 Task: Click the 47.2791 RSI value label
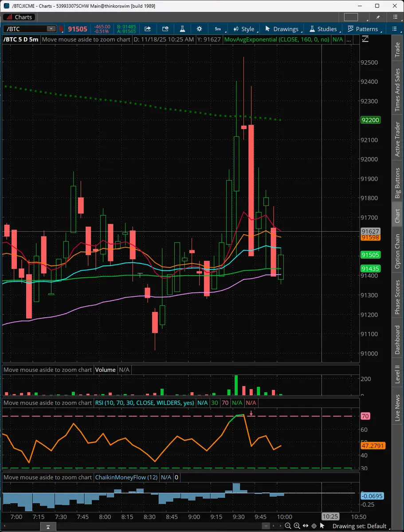[x=373, y=445]
